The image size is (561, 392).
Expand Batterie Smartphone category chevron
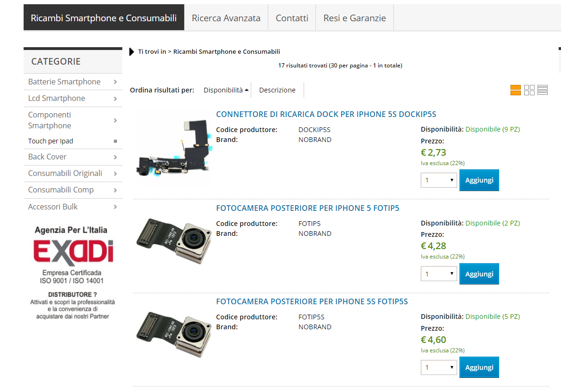115,82
